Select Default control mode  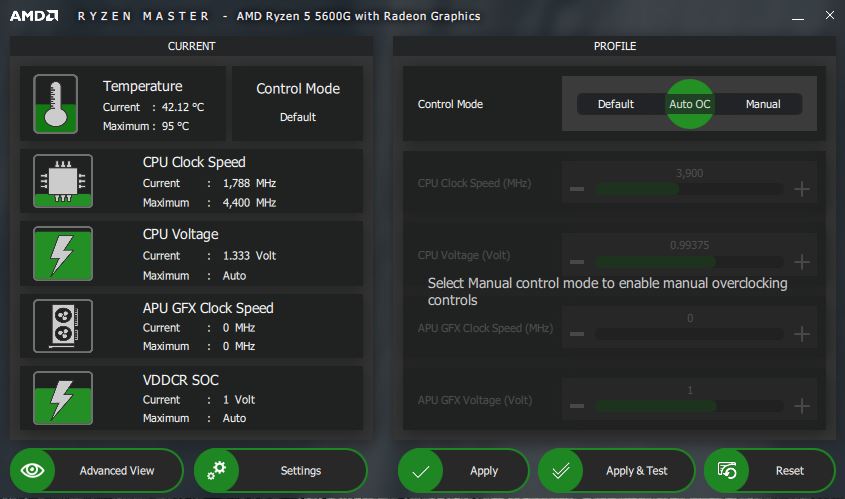(x=615, y=104)
